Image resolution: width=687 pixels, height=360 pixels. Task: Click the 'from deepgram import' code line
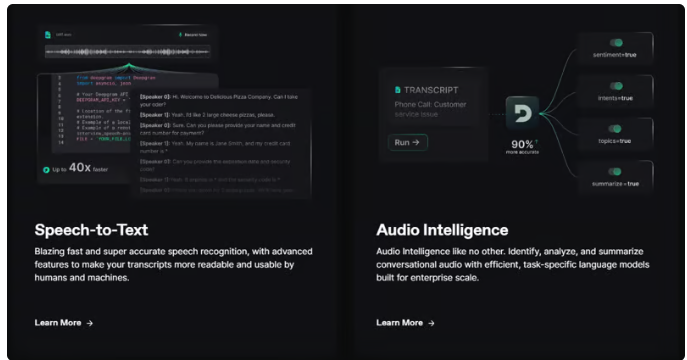pos(116,78)
